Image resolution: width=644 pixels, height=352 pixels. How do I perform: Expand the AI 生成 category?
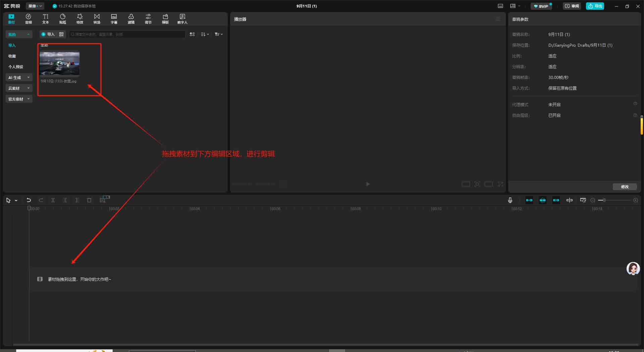(19, 78)
